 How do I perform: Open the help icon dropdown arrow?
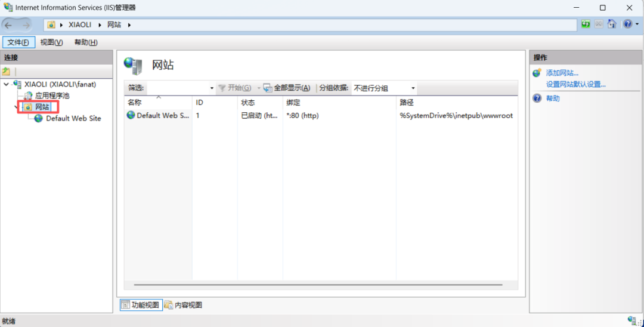coord(637,24)
